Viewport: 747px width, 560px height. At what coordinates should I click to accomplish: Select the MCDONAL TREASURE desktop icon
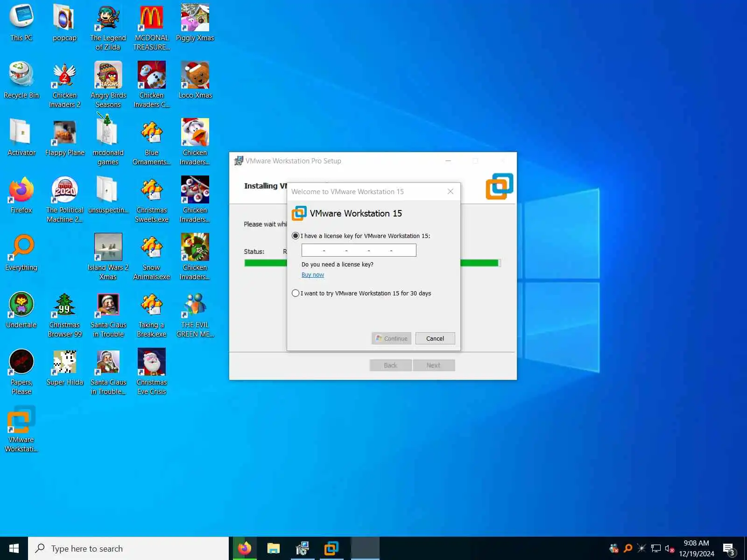point(152,28)
